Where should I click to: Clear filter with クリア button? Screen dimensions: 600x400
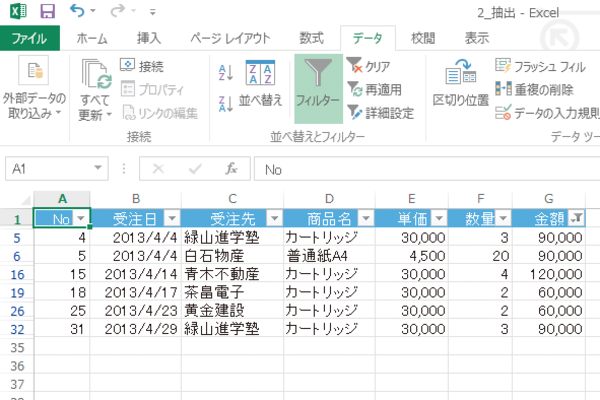click(x=368, y=66)
